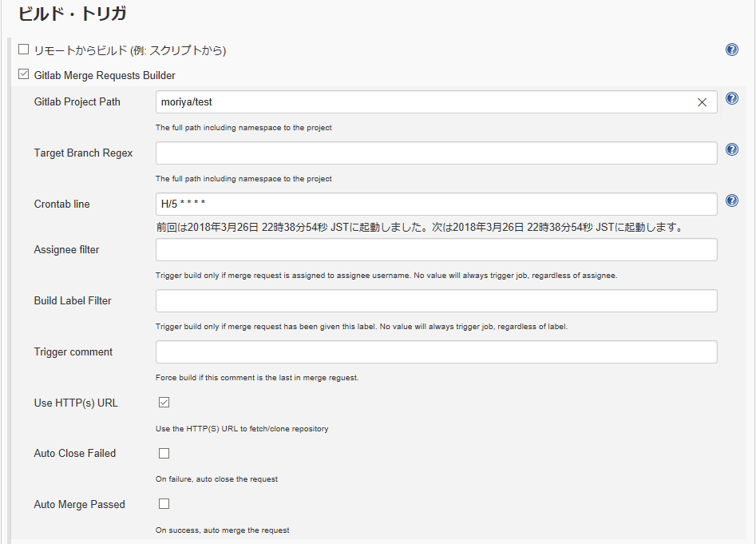Click into the Gitlab Project Path field
756x544 pixels.
pos(424,102)
